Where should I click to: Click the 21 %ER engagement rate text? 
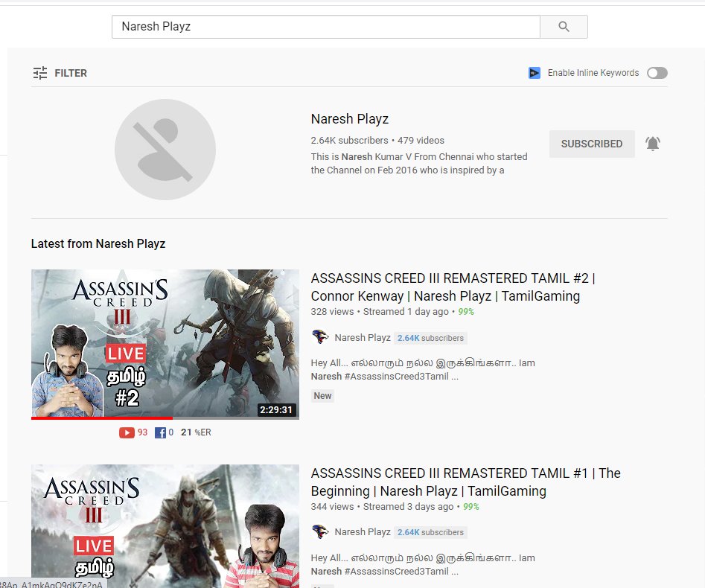196,432
